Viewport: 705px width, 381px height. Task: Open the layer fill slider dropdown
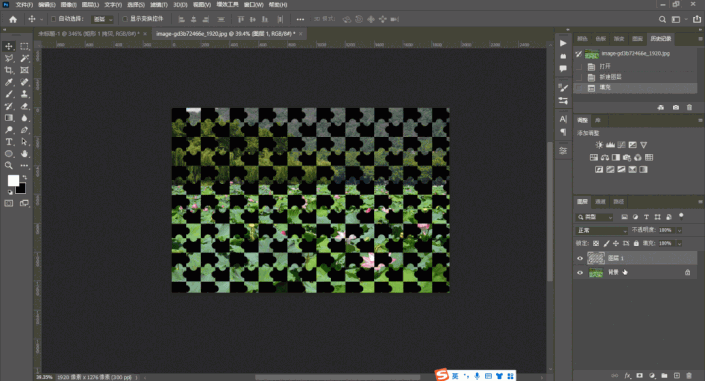[679, 243]
